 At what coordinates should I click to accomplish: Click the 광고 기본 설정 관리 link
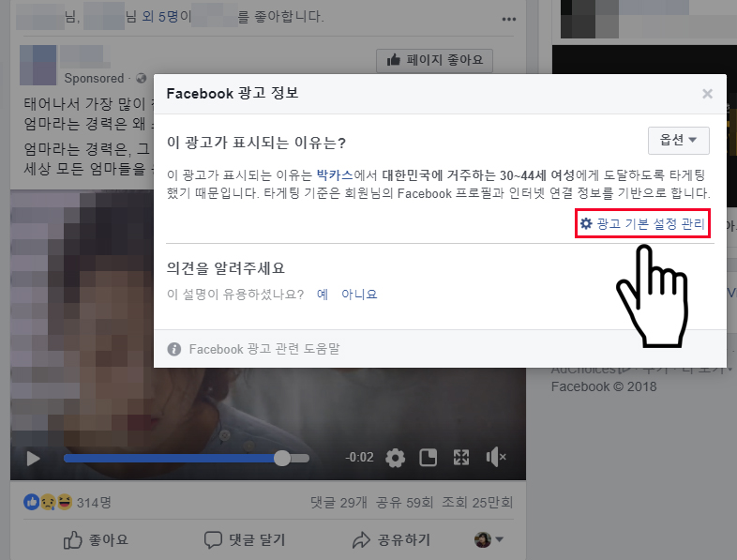642,223
